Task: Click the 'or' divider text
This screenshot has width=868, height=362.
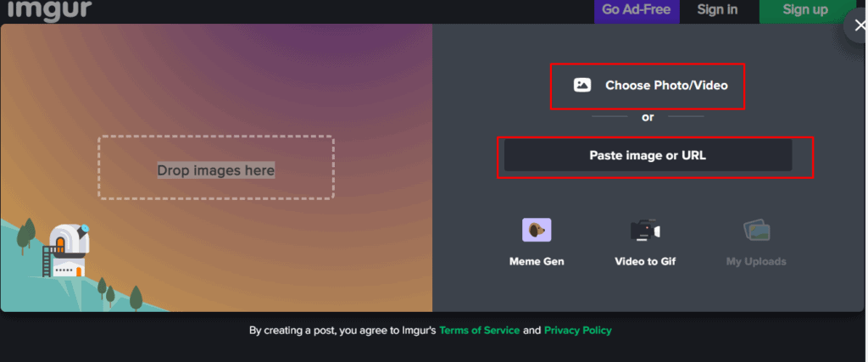Action: click(648, 117)
